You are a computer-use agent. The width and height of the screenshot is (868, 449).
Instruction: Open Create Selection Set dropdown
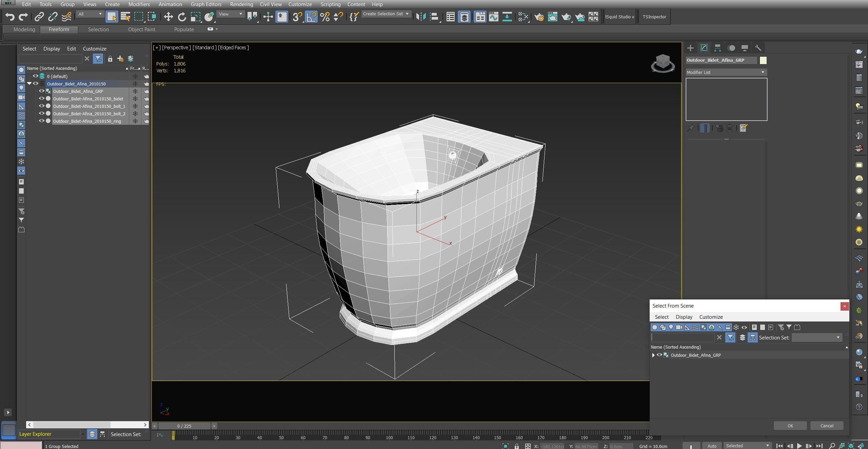click(x=386, y=14)
